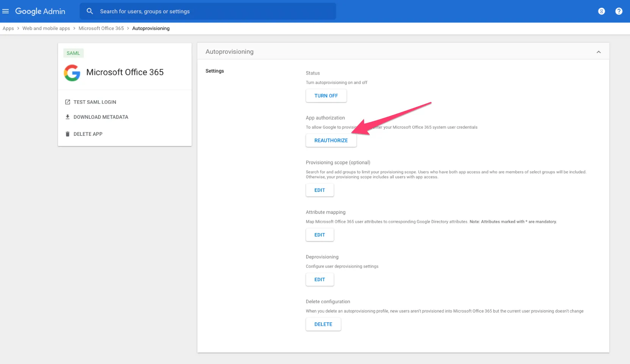
Task: Collapse the Autoprovisioning panel chevron
Action: click(x=599, y=52)
